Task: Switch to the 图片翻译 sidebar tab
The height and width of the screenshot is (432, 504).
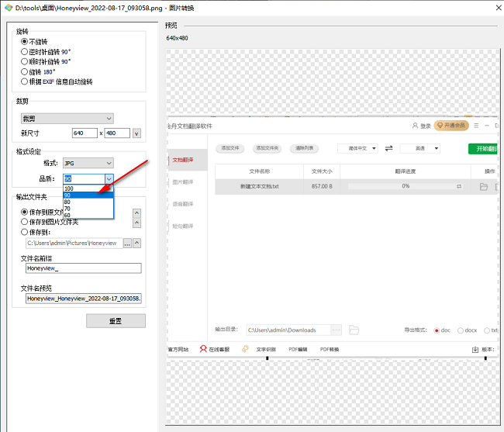Action: click(x=182, y=182)
